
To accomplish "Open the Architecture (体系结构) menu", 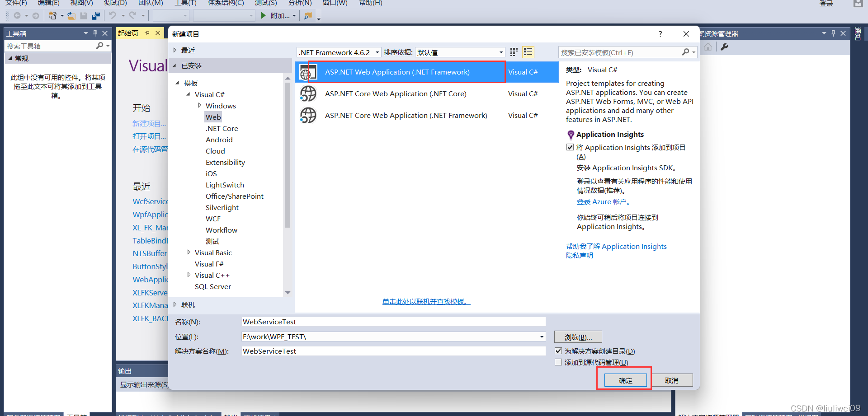I will pos(226,3).
